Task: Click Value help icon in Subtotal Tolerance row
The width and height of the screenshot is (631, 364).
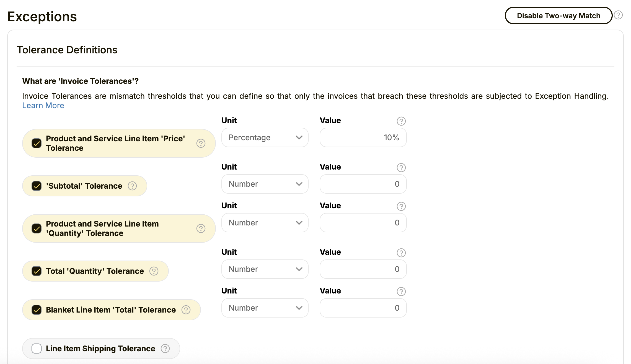Action: tap(401, 167)
